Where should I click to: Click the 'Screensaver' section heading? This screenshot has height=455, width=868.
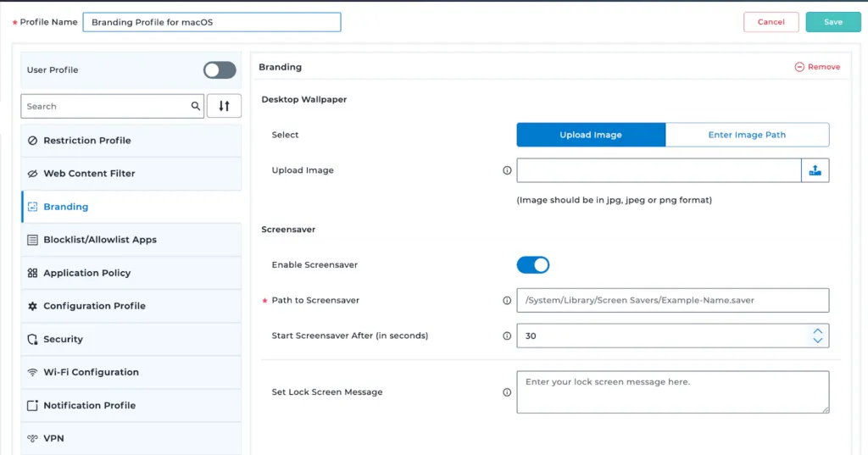point(288,230)
